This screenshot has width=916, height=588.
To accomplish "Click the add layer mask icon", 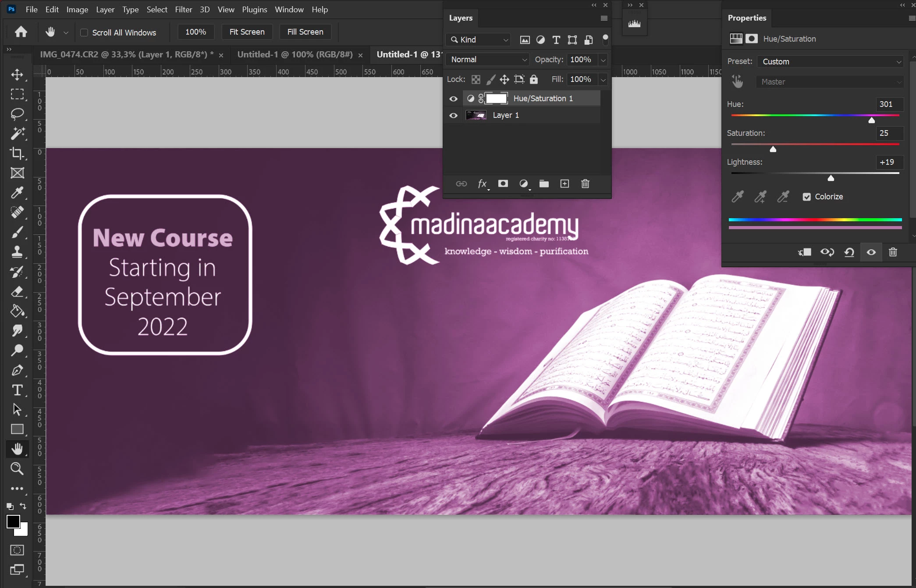I will pyautogui.click(x=503, y=184).
